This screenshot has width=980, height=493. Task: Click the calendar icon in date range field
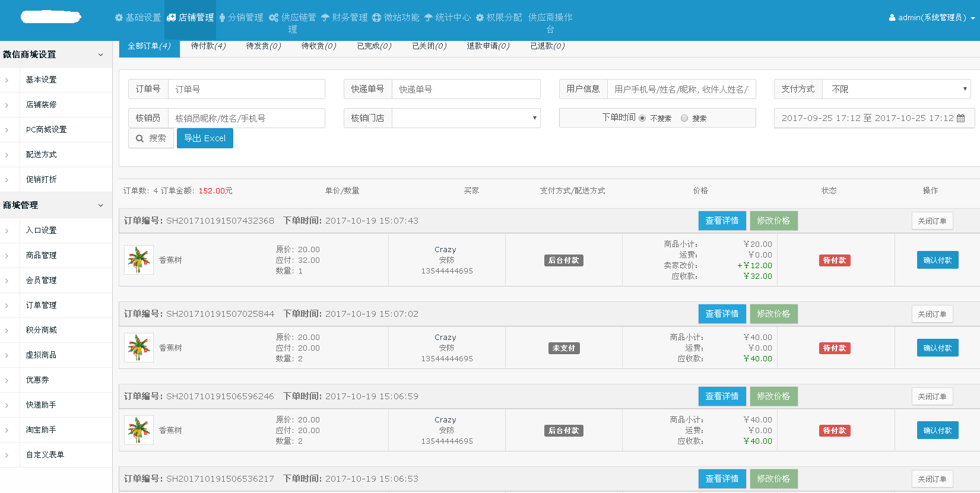[961, 118]
